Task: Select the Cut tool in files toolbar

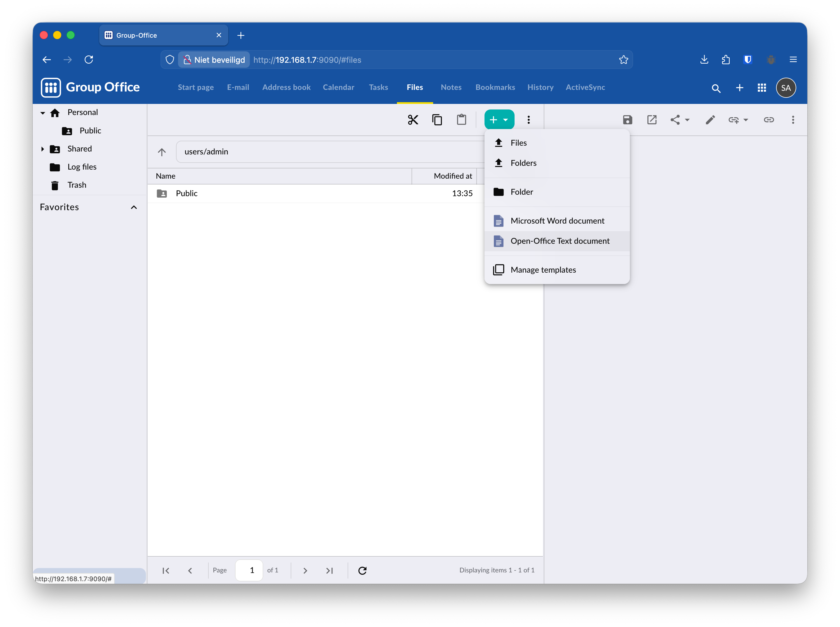Action: tap(413, 119)
